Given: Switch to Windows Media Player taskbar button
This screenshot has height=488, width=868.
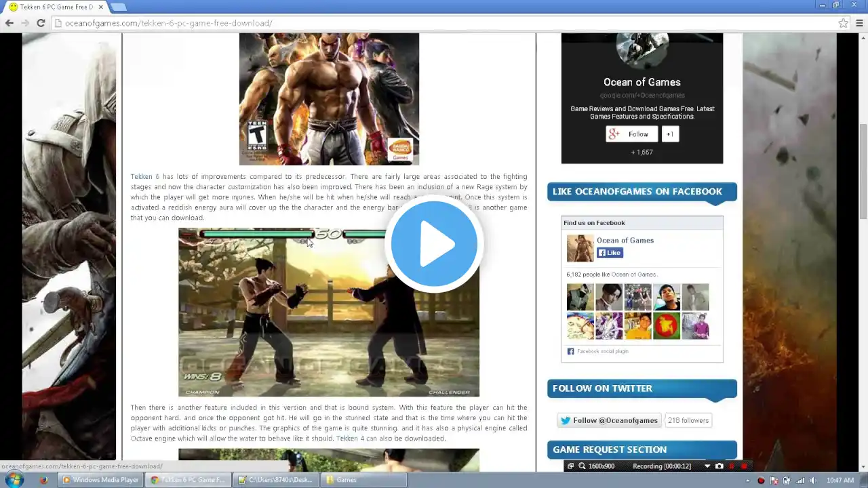Looking at the screenshot, I should click(100, 480).
